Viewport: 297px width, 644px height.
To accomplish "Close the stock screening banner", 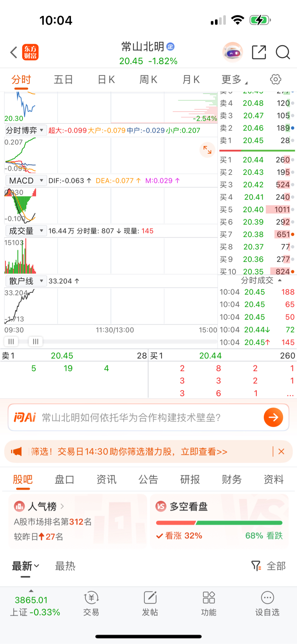I will pyautogui.click(x=281, y=451).
